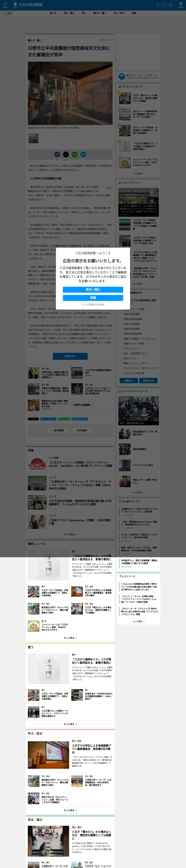Click the 登録 button in the dialog
The width and height of the screenshot is (186, 868).
[93, 298]
